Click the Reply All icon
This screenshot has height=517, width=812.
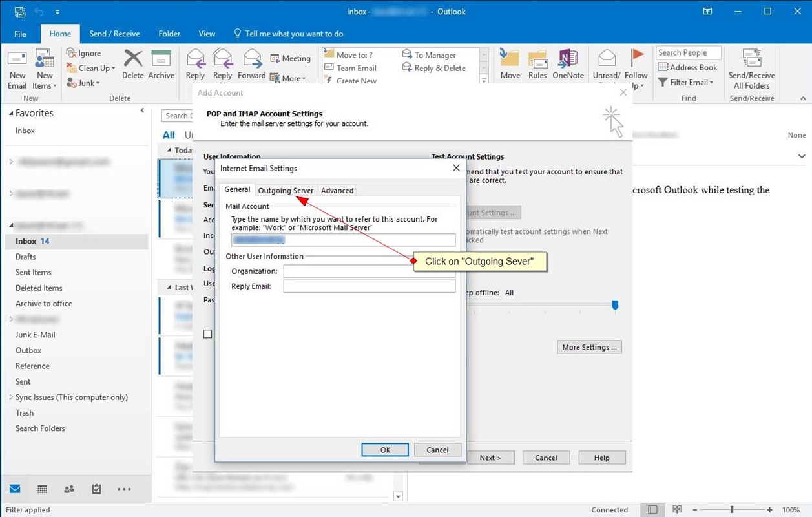222,65
